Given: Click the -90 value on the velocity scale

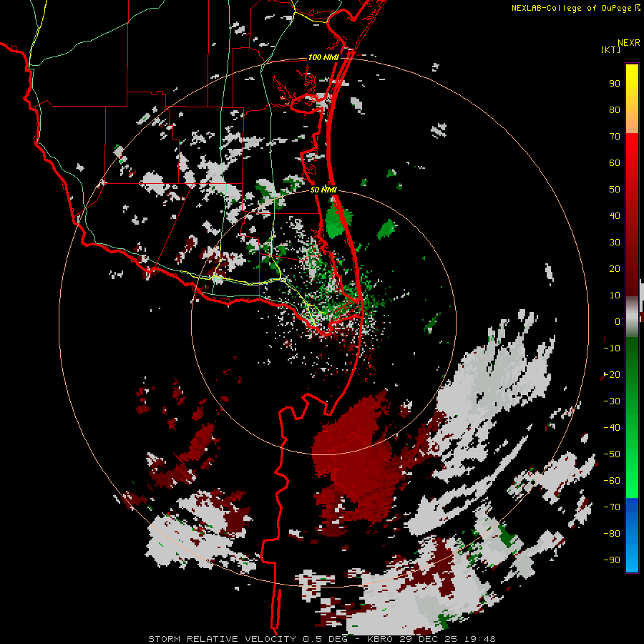Looking at the screenshot, I should pyautogui.click(x=612, y=560).
